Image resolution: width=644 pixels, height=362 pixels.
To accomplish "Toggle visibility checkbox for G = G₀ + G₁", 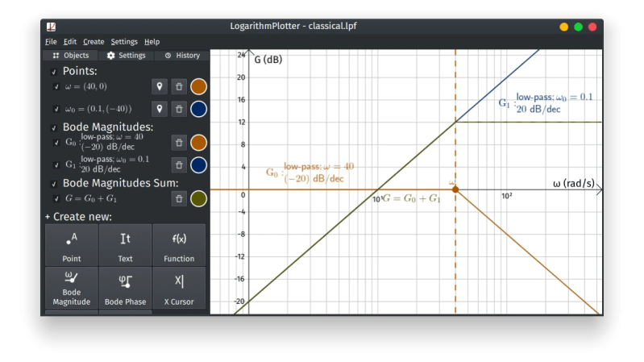I will point(56,199).
